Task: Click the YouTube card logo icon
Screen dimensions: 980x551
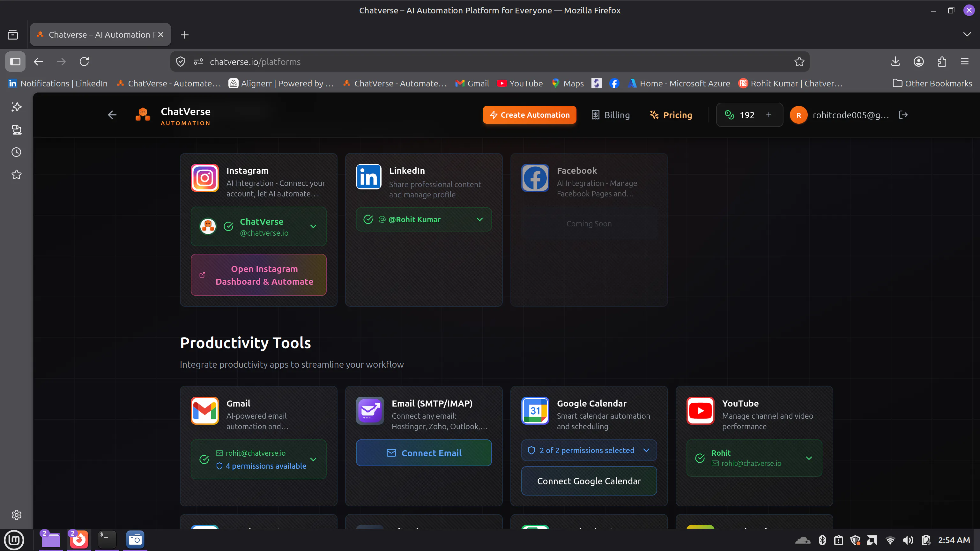Action: tap(700, 411)
